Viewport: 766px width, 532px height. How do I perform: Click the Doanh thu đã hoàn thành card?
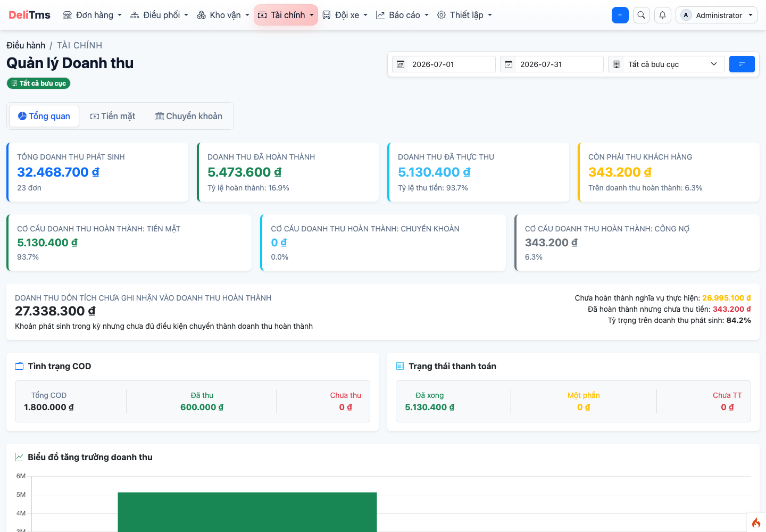pos(288,172)
